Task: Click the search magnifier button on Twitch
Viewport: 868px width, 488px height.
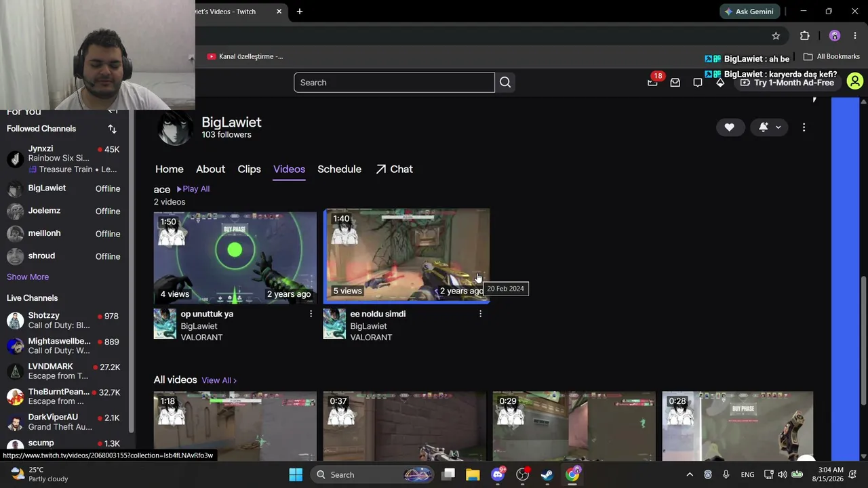Action: [x=505, y=83]
